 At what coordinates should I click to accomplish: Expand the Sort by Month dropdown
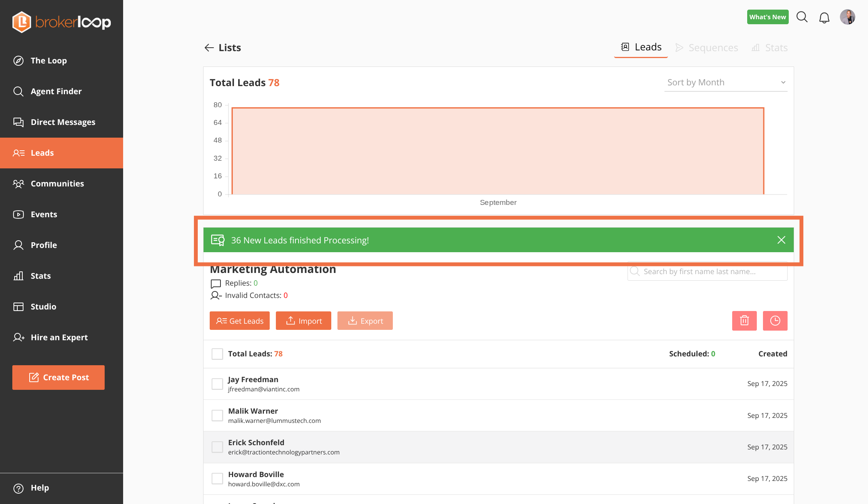click(726, 82)
